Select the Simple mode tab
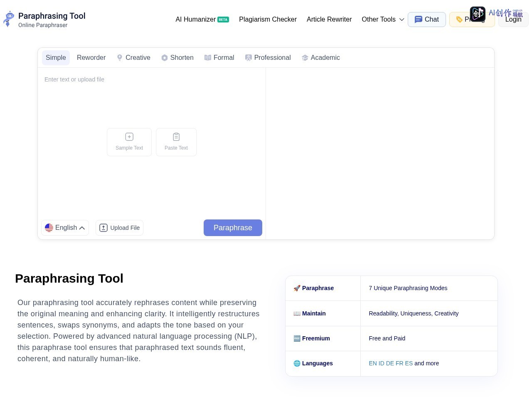Viewport: 532px width, 399px height. (56, 58)
